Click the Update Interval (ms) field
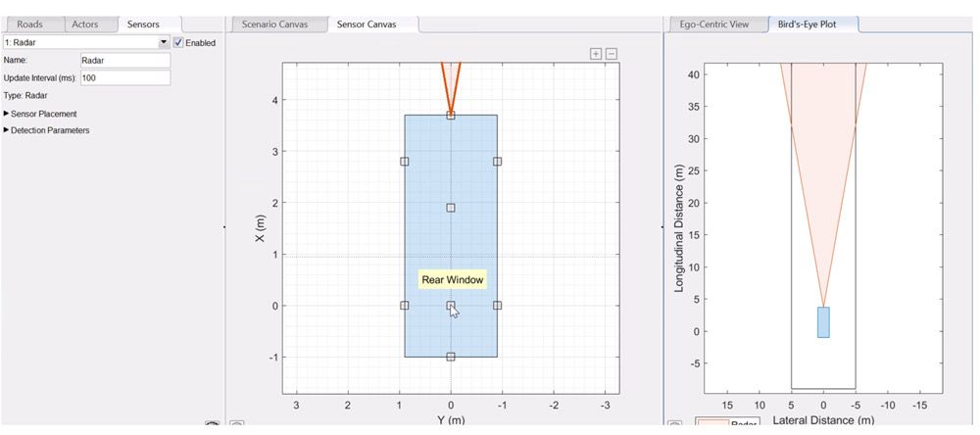 point(123,78)
